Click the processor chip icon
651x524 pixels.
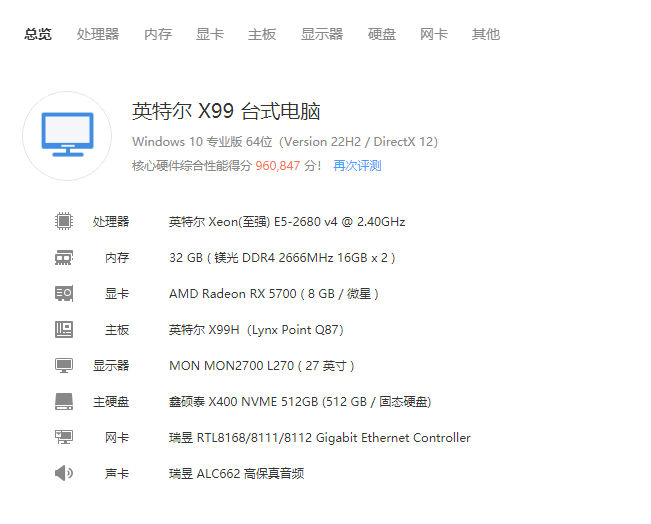64,221
